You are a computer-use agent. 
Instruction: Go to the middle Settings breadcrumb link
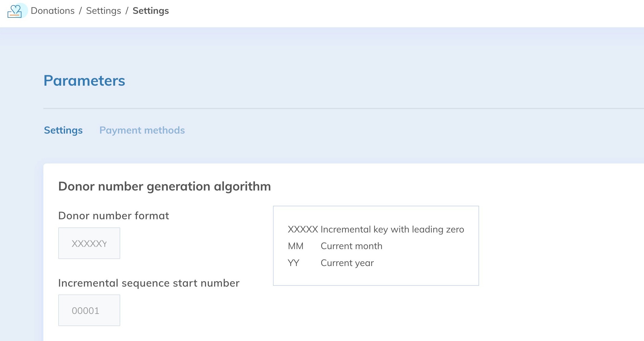click(103, 11)
